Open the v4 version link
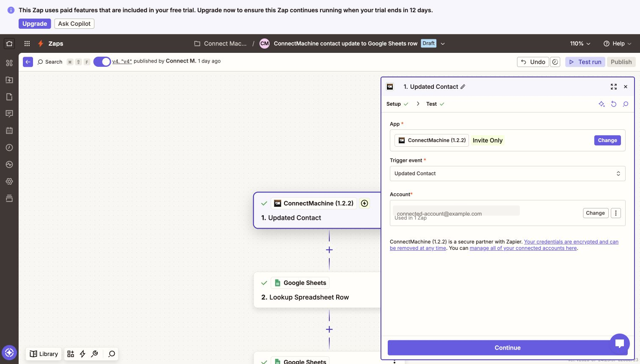 (122, 61)
